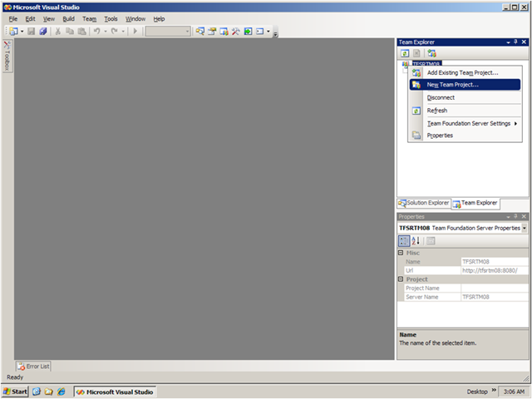Click the Paste toolbar icon

click(81, 32)
